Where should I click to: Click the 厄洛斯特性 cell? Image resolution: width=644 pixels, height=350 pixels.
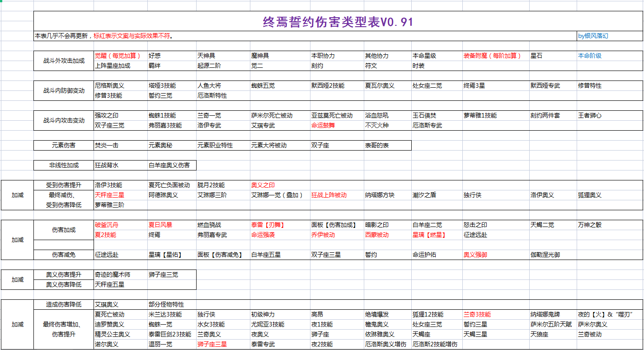click(223, 95)
